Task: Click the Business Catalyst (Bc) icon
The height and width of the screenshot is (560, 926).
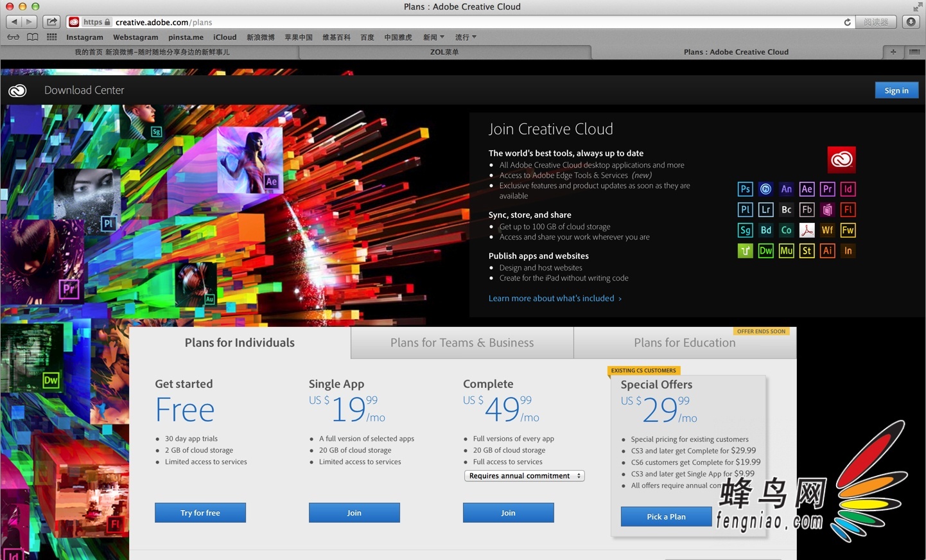Action: (x=786, y=209)
